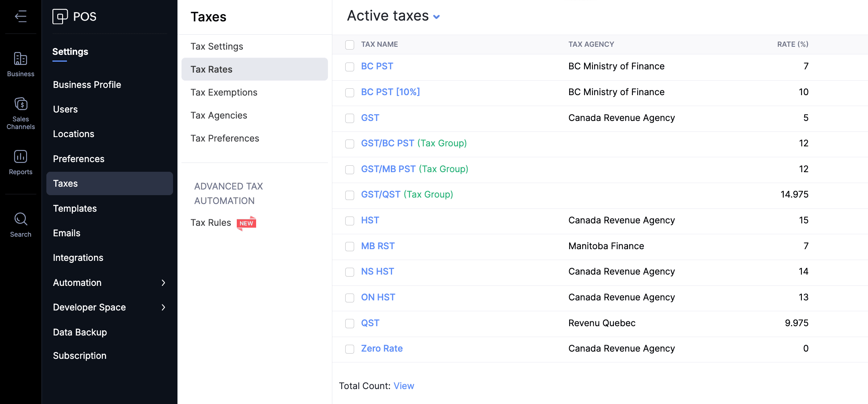Viewport: 868px width, 404px height.
Task: Click the Search magnifier icon
Action: tap(21, 219)
